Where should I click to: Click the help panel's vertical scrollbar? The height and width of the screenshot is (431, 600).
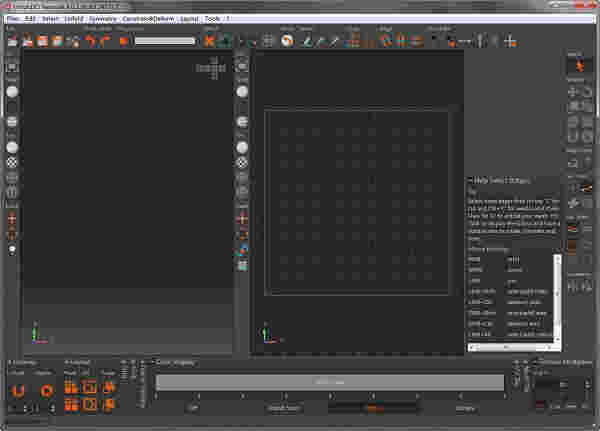[556, 300]
